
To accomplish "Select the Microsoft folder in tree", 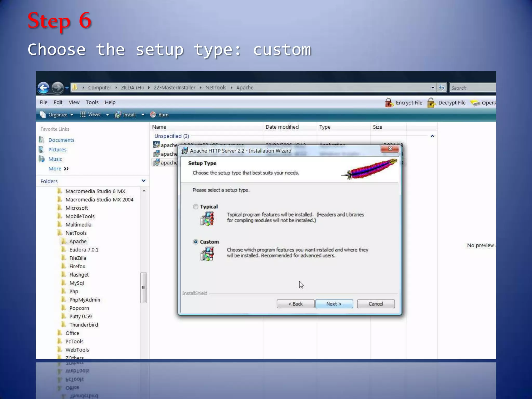I will 77,208.
